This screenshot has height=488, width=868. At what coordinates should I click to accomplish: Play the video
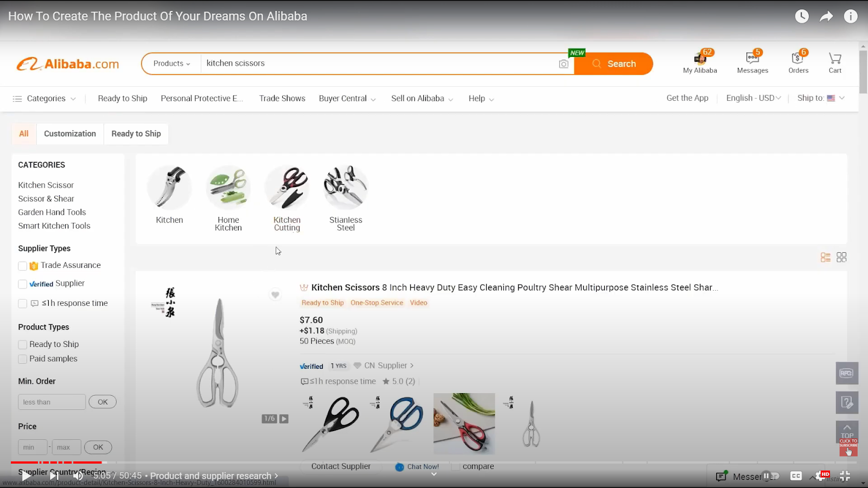click(x=25, y=476)
